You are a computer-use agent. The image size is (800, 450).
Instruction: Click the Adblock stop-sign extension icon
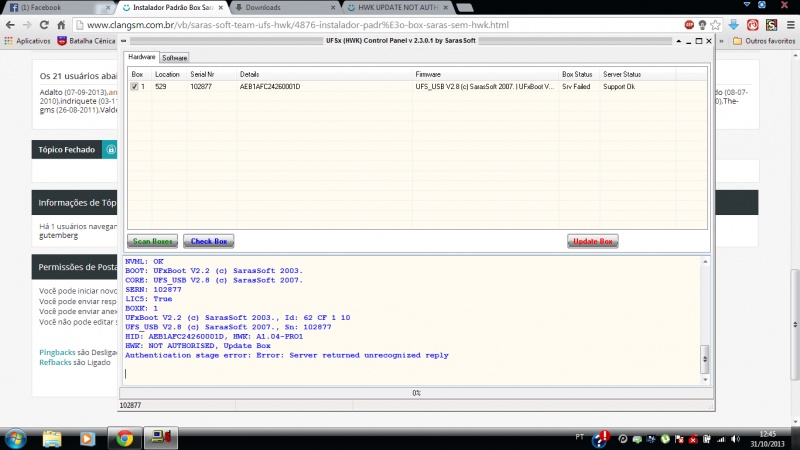689,24
